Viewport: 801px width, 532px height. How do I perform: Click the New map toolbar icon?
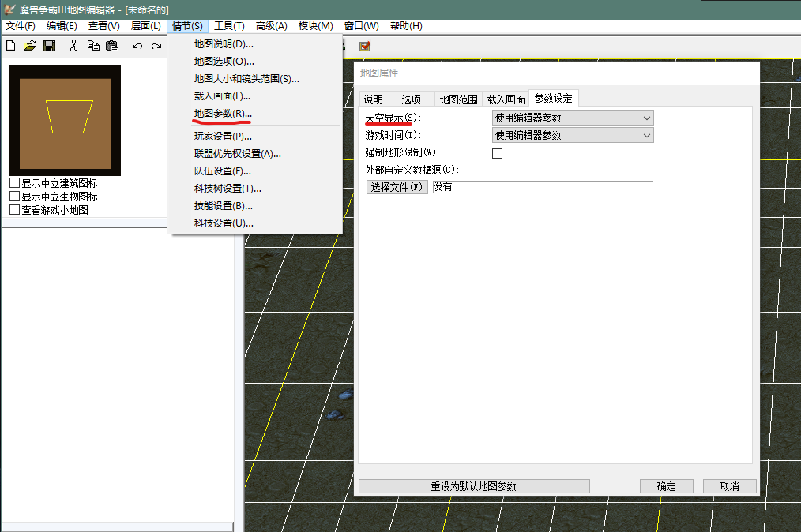(11, 46)
